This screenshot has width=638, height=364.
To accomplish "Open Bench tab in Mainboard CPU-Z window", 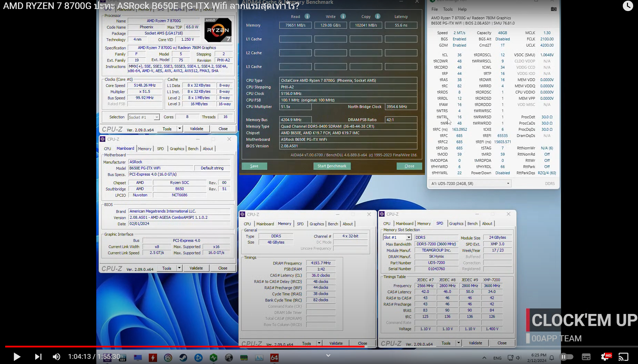I will click(193, 149).
